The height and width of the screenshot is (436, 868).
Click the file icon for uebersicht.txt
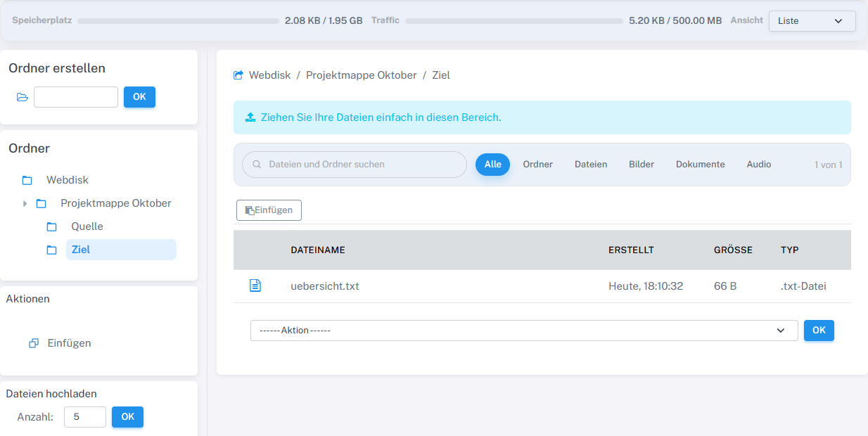255,286
